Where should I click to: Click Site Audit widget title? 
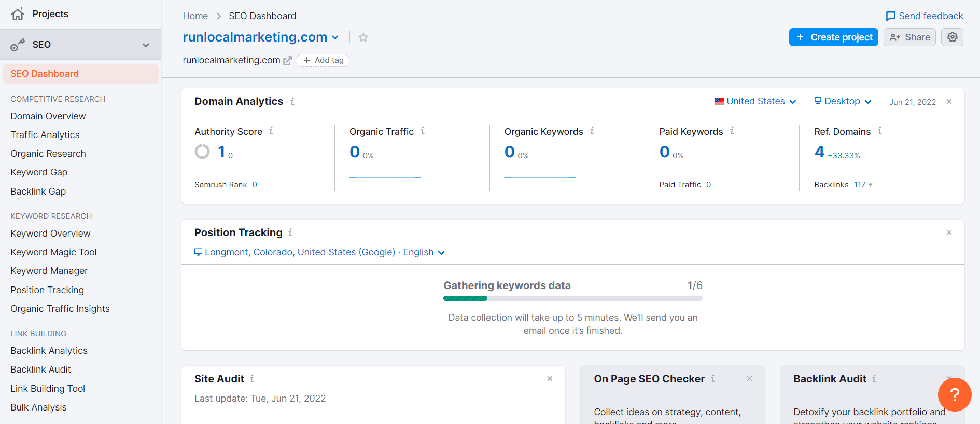click(219, 379)
